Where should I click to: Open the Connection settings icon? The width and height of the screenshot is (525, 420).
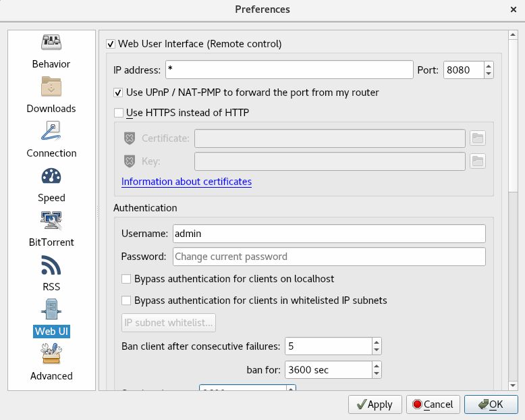[51, 131]
